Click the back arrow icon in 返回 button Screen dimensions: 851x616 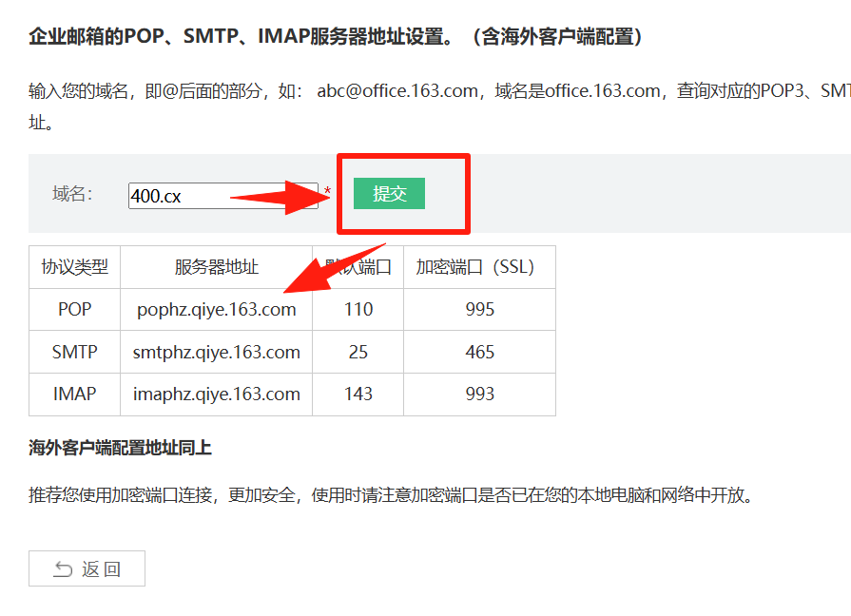tap(63, 568)
